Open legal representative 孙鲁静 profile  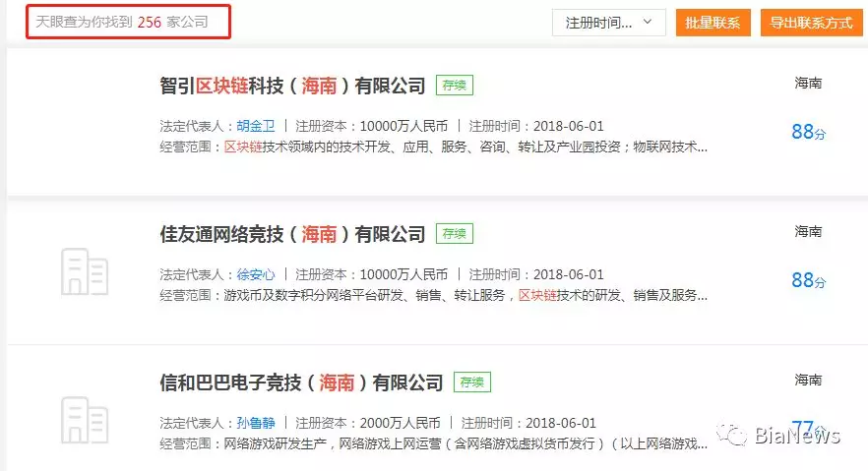256,423
